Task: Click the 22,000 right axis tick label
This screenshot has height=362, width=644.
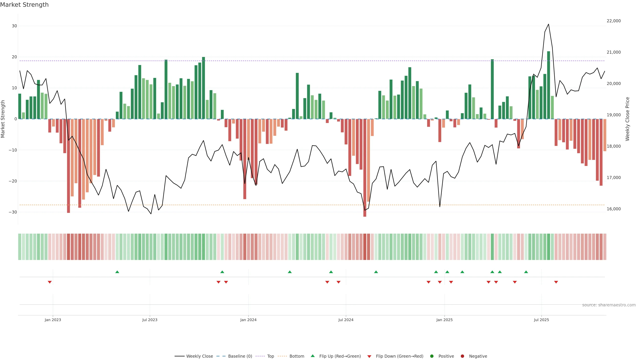Action: (x=613, y=21)
